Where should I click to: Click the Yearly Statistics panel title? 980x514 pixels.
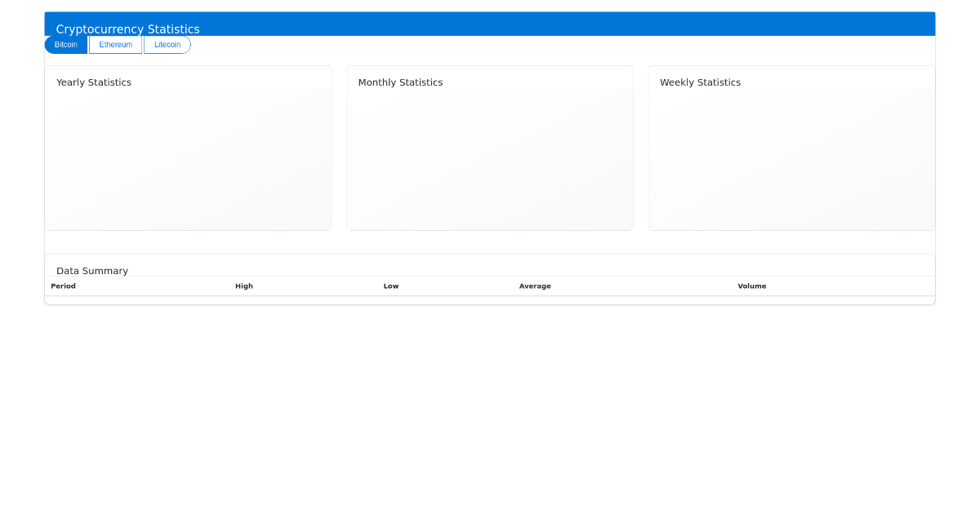click(x=93, y=82)
